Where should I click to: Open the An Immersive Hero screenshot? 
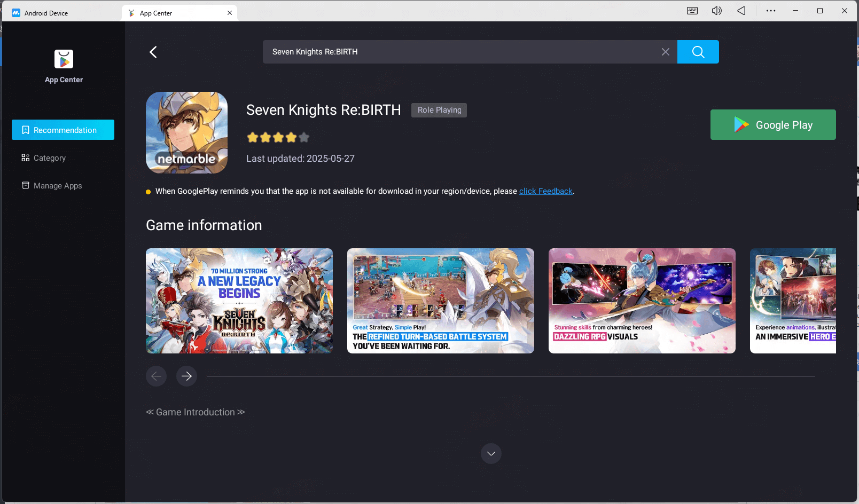point(793,301)
